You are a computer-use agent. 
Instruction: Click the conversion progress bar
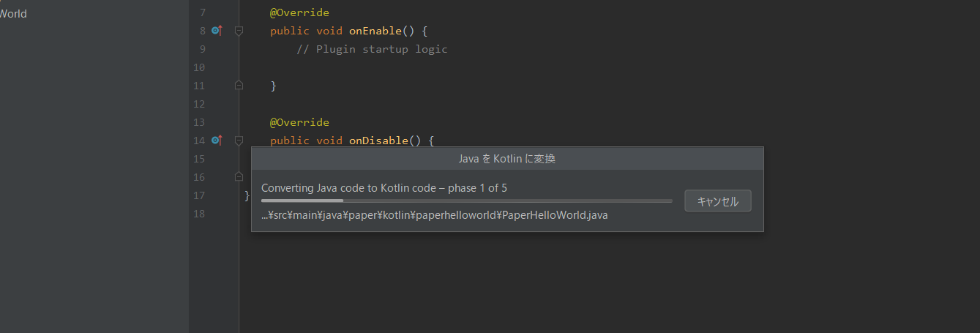point(466,201)
